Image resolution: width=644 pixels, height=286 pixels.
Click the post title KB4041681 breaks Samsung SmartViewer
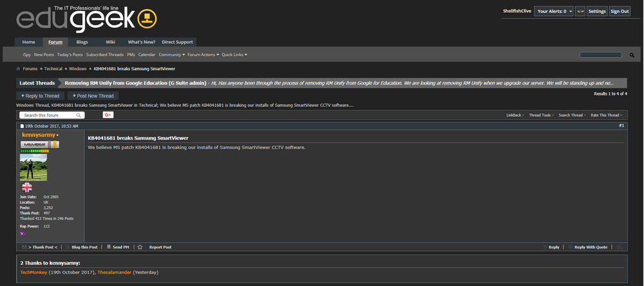tap(138, 138)
